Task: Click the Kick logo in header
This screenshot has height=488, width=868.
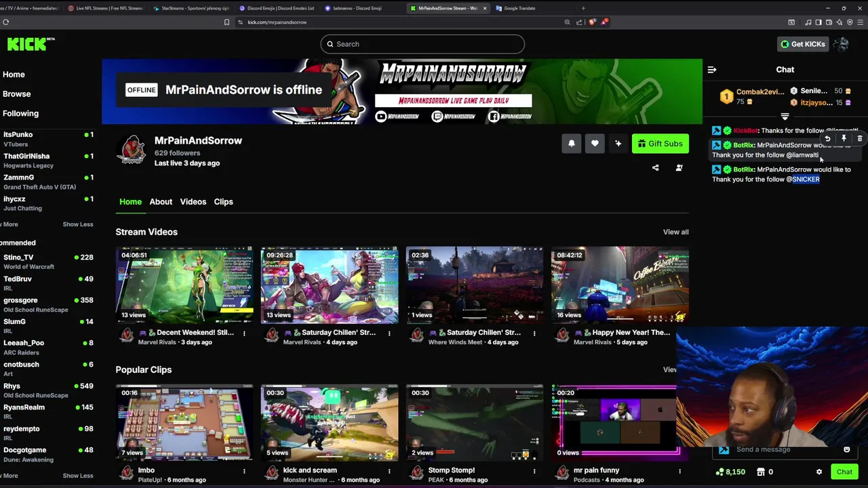Action: (31, 44)
